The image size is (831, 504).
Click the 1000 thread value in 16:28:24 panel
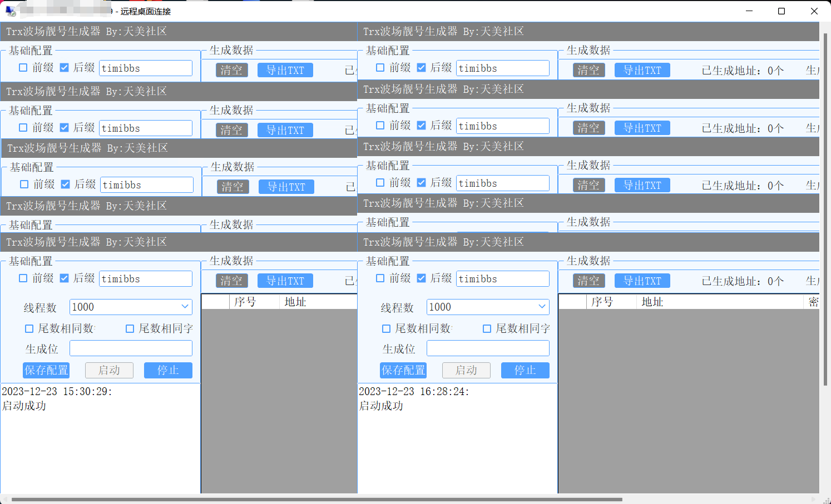point(441,307)
